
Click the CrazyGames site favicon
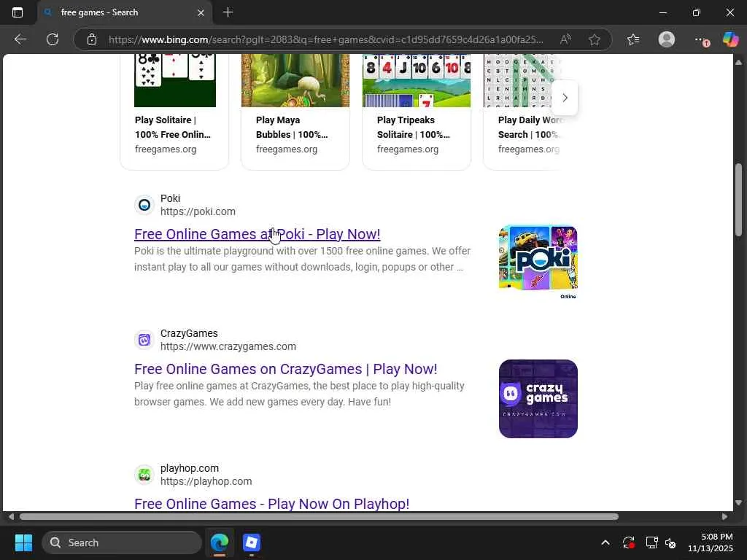[x=144, y=340]
